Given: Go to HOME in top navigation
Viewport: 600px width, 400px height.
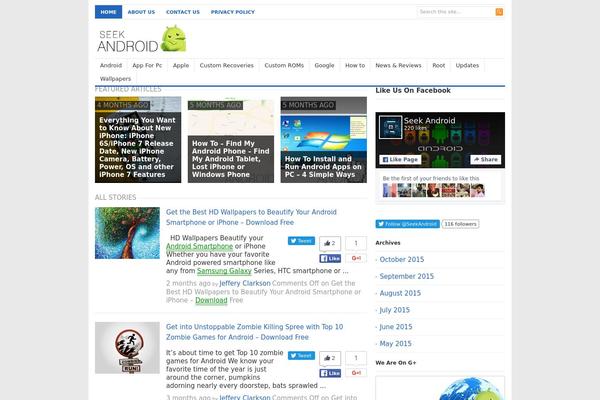Looking at the screenshot, I should pyautogui.click(x=108, y=12).
